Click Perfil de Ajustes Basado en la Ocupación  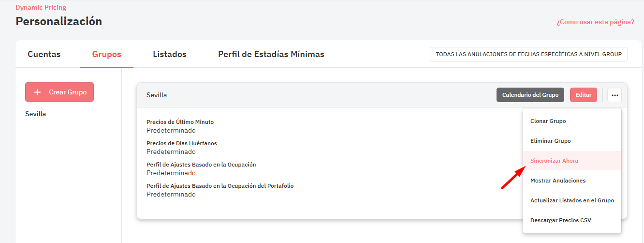pyautogui.click(x=201, y=165)
